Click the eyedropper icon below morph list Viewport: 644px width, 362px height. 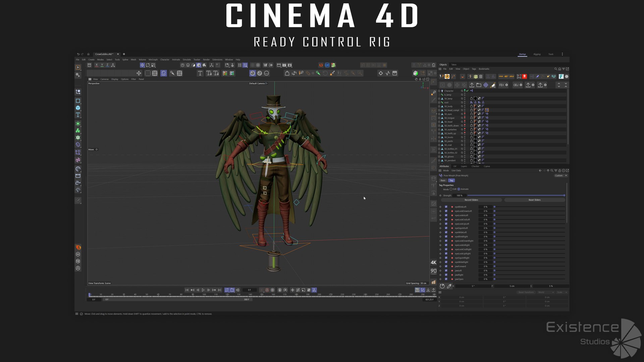(x=449, y=286)
